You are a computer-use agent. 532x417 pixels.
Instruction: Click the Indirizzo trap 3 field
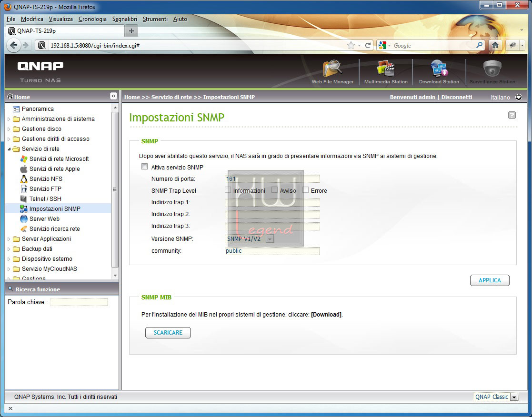(x=272, y=226)
